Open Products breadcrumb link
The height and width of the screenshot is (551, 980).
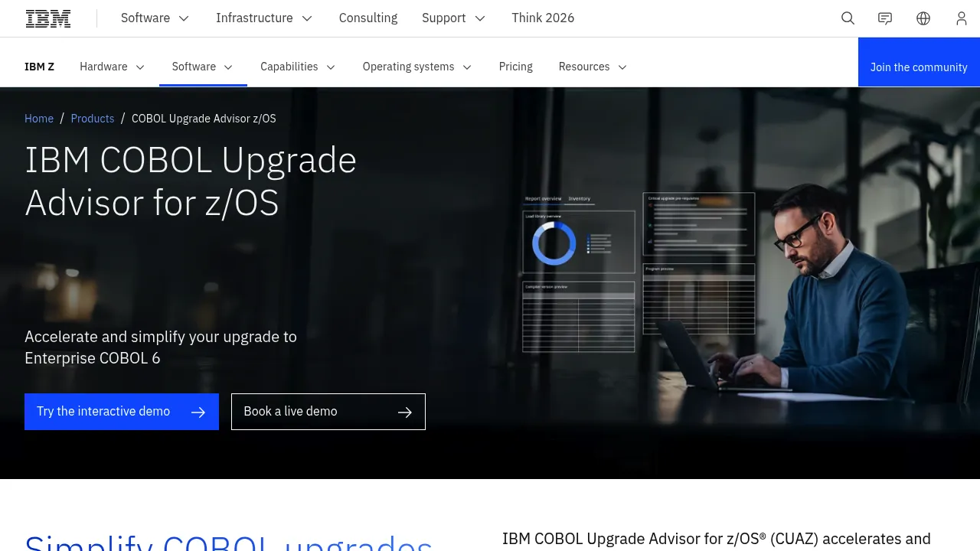pyautogui.click(x=93, y=119)
